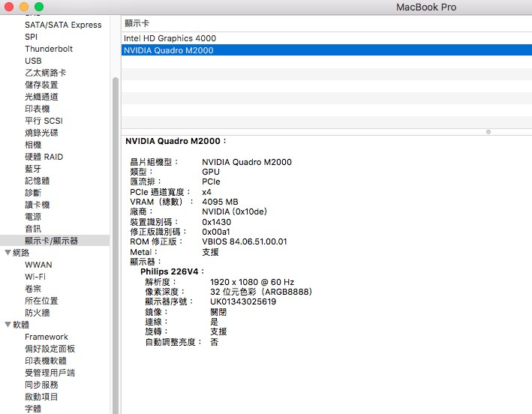Open 藍牙 sidebar entry
Viewport: 532px width, 414px height.
[x=33, y=169]
